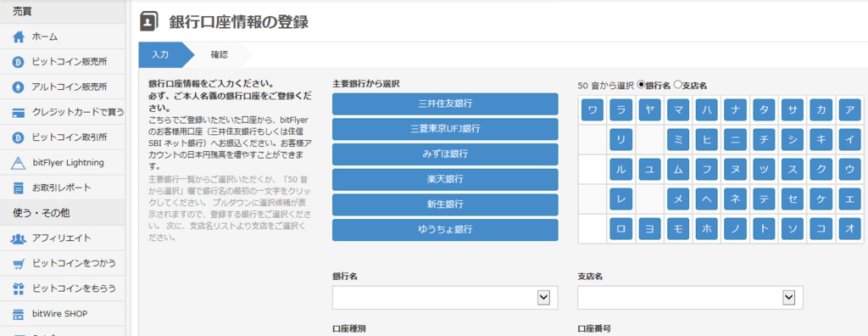Screen dimensions: 868x336
Task: Click the ト kana button
Action: pyautogui.click(x=764, y=228)
